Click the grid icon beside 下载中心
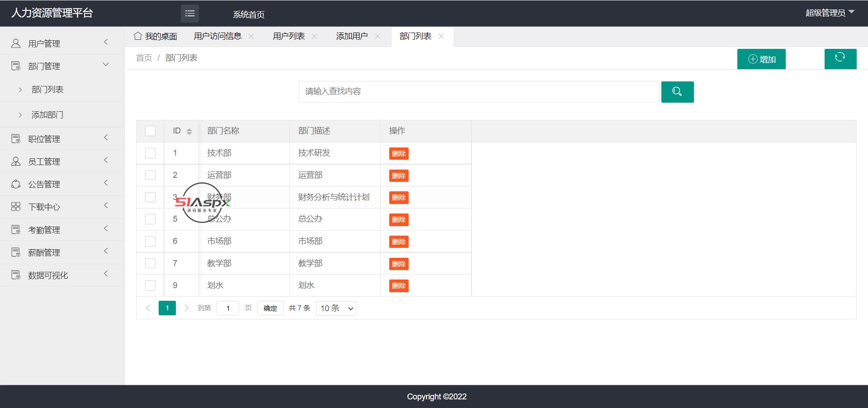 click(16, 207)
